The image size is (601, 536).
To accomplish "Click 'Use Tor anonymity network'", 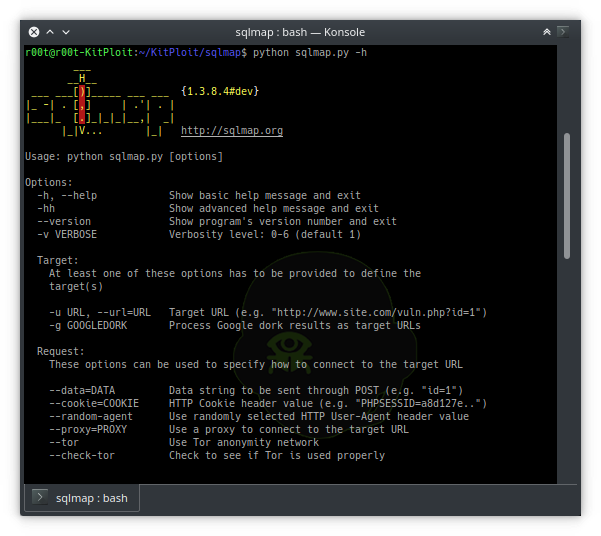I will pyautogui.click(x=244, y=442).
